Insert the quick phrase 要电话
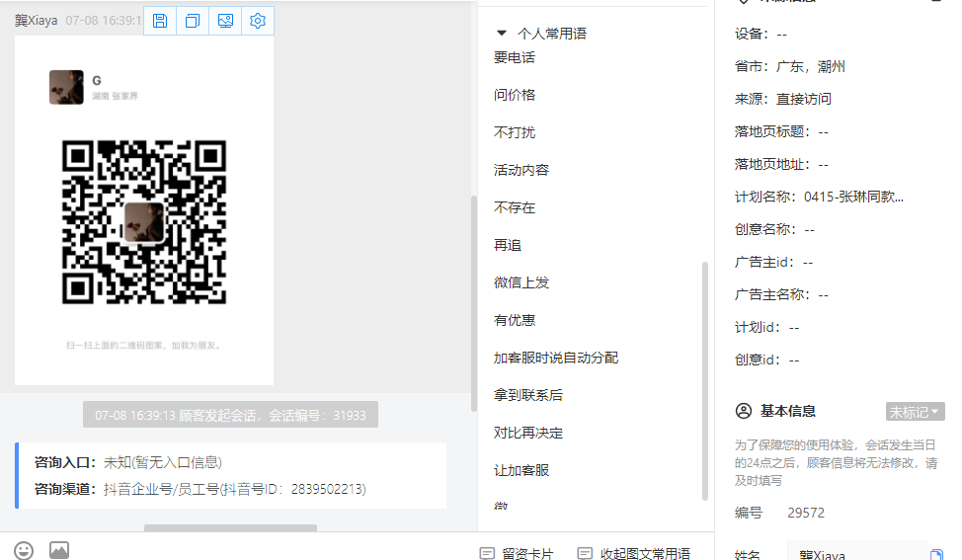 coord(515,57)
